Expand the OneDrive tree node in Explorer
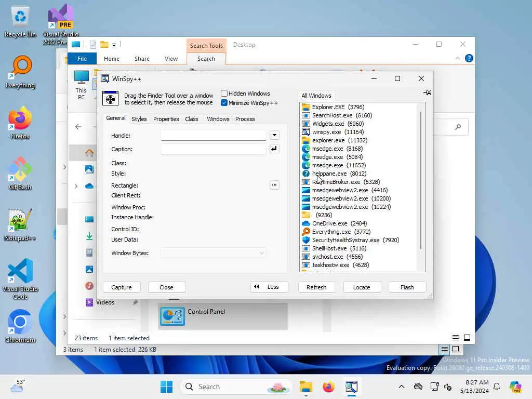The width and height of the screenshot is (532, 399). (76, 186)
